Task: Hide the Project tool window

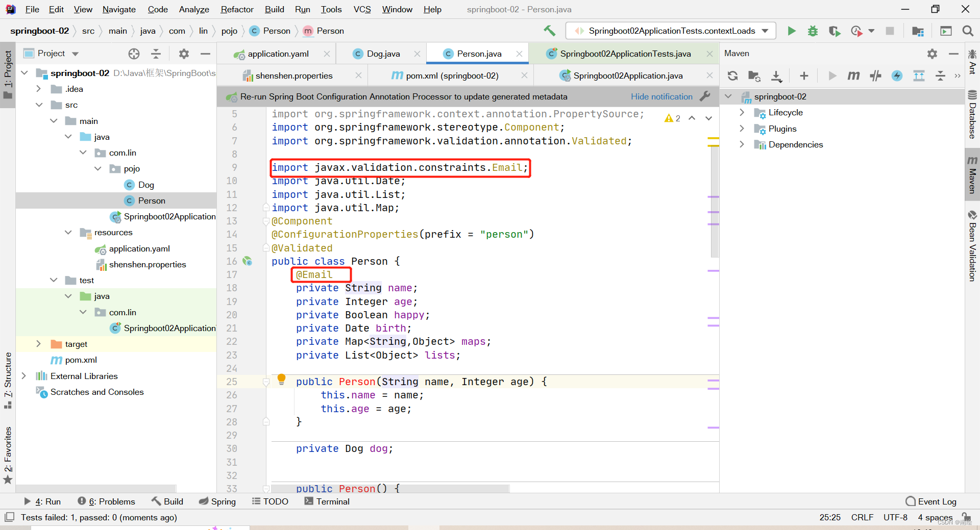Action: click(x=205, y=54)
